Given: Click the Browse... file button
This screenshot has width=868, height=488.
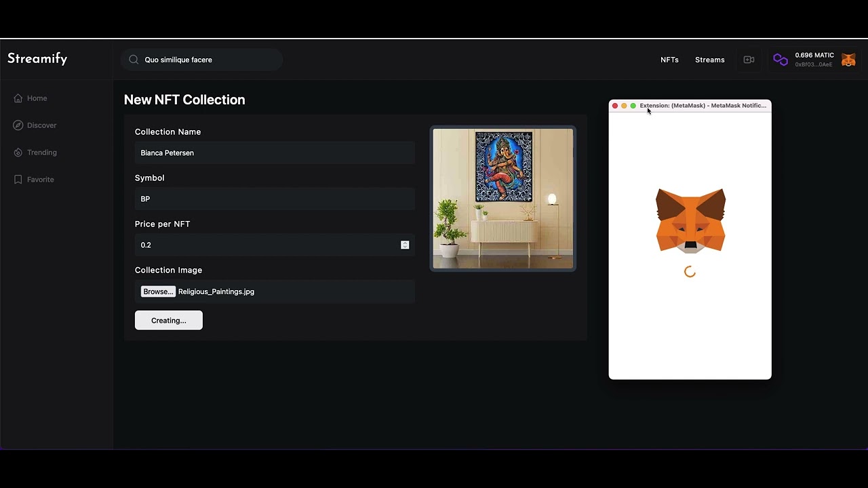Looking at the screenshot, I should (x=158, y=291).
